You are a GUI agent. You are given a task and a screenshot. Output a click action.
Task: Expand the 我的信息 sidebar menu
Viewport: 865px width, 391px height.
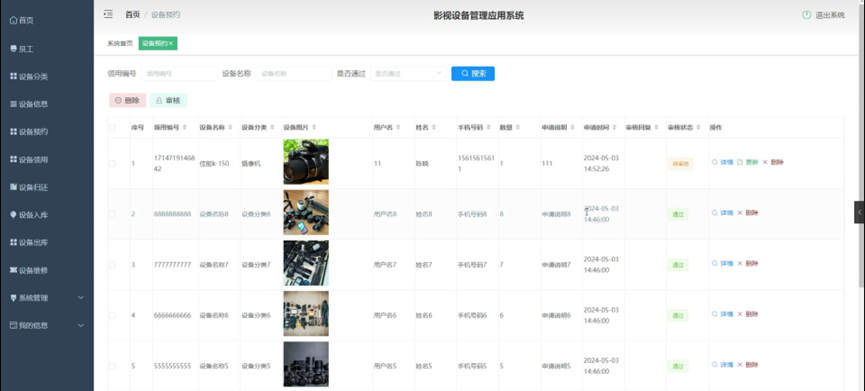(47, 325)
